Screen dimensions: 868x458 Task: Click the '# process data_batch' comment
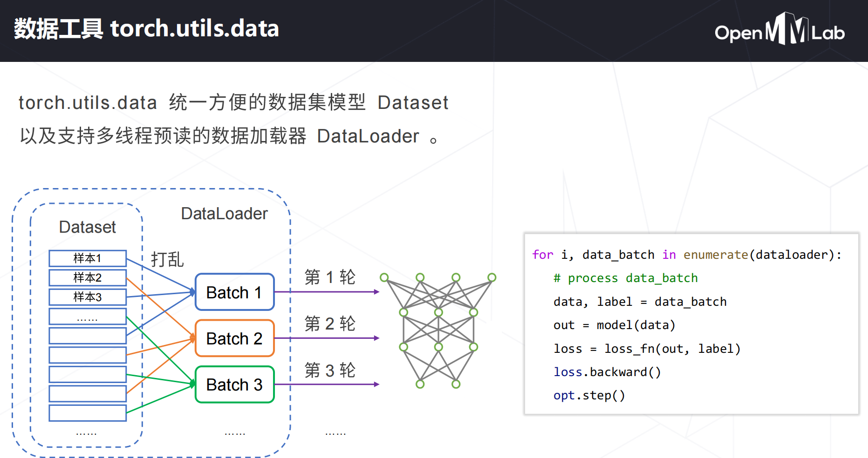[626, 278]
